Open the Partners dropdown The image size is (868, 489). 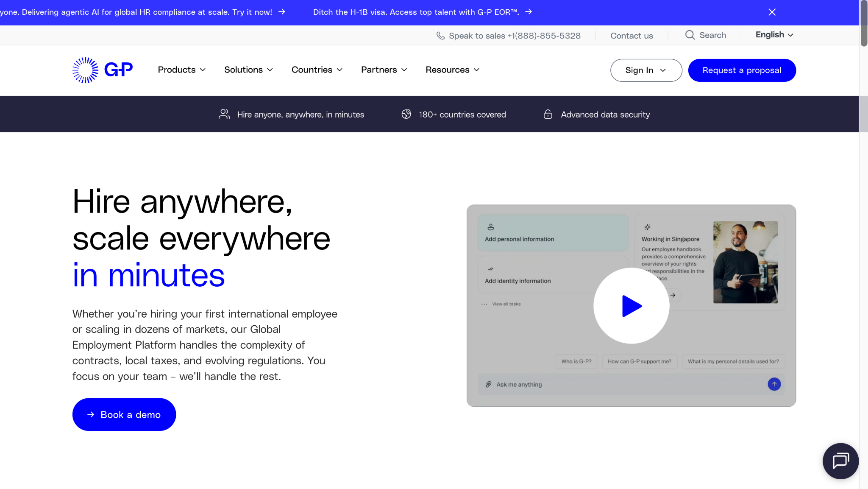tap(384, 70)
